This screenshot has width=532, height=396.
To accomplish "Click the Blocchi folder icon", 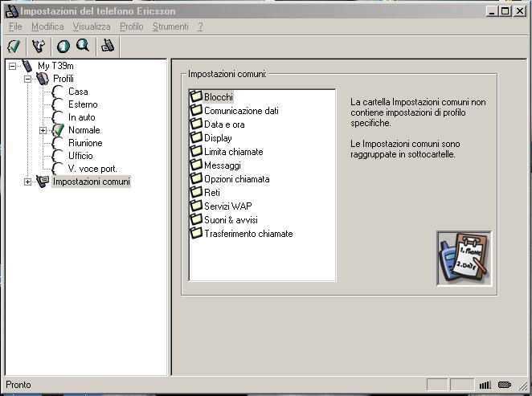I will (196, 96).
